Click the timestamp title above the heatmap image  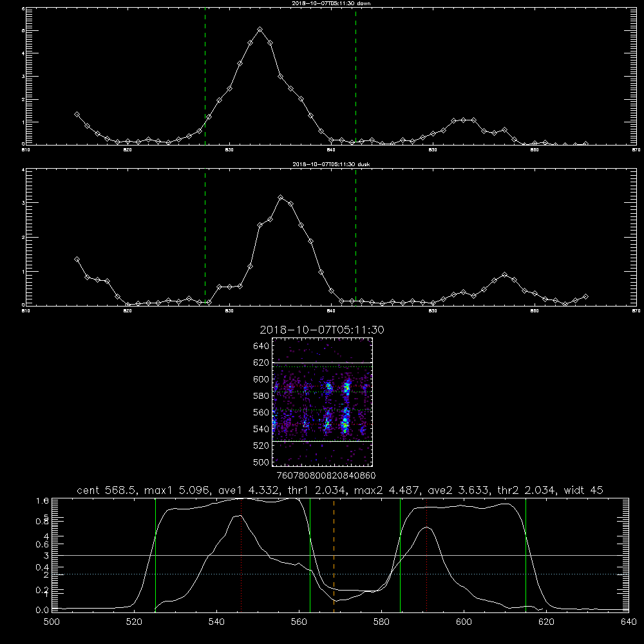pos(322,330)
